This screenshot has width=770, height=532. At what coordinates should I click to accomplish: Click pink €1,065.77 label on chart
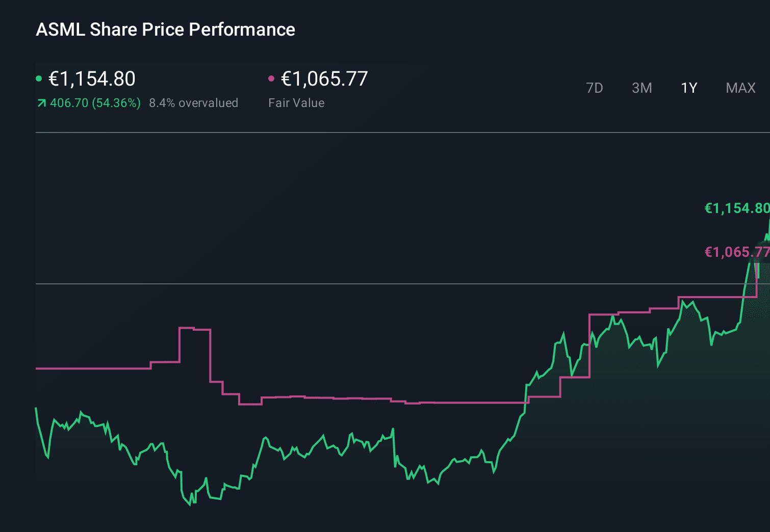click(736, 252)
